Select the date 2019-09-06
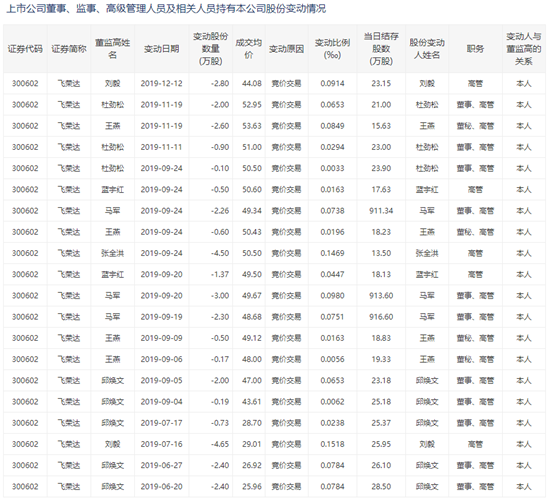 (161, 359)
